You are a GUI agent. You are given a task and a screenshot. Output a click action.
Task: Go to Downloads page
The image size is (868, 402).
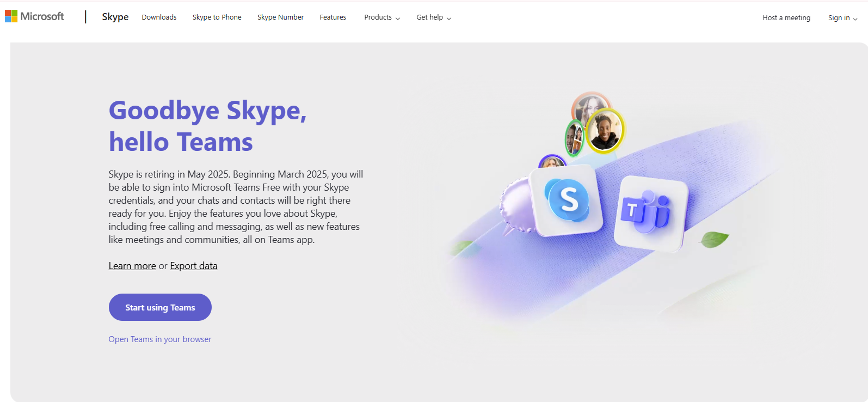(159, 17)
